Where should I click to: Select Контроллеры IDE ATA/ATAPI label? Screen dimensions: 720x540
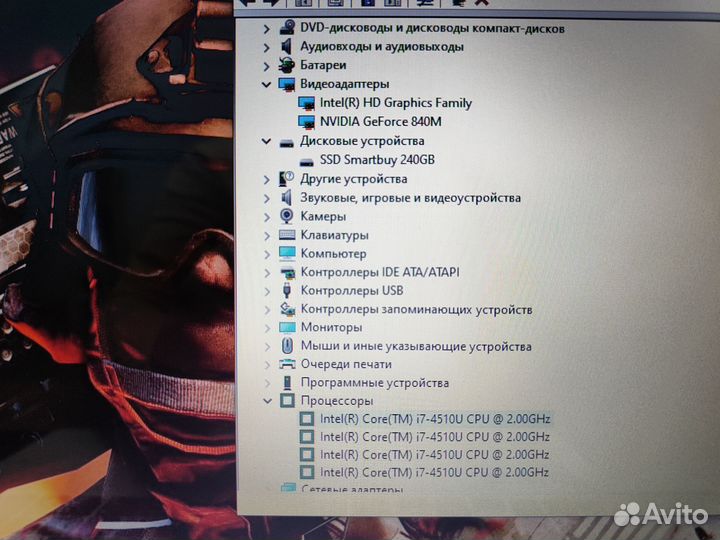(x=380, y=272)
